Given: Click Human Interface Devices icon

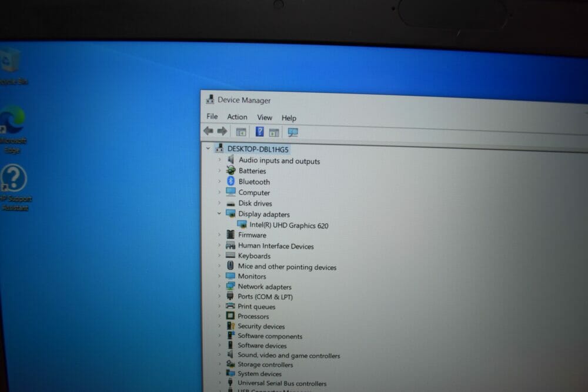Looking at the screenshot, I should click(x=230, y=246).
